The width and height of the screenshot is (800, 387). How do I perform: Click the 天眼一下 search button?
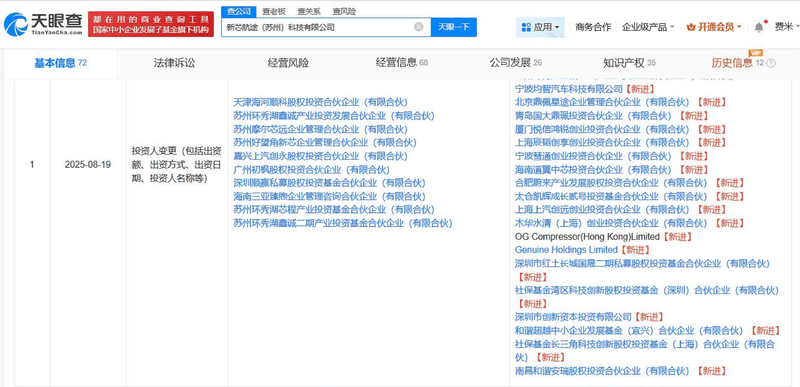(x=454, y=27)
